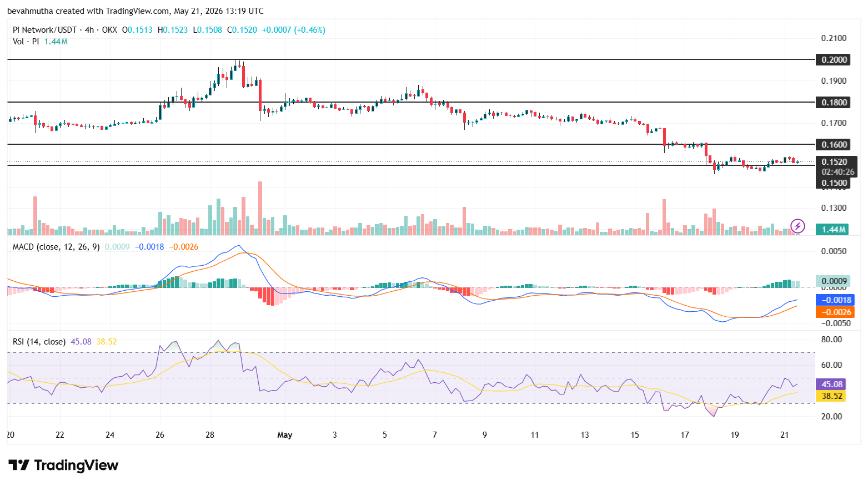Click the 28 date on time axis
The image size is (868, 486).
(210, 435)
